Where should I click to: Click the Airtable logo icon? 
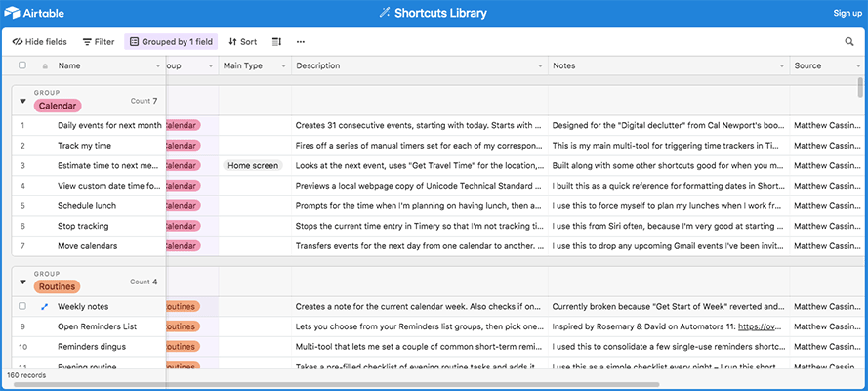pos(12,13)
